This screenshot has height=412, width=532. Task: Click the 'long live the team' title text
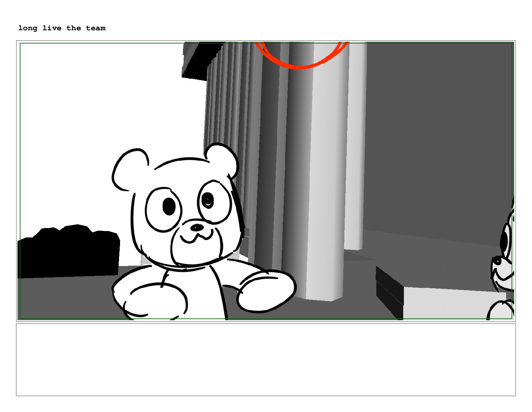click(x=62, y=28)
